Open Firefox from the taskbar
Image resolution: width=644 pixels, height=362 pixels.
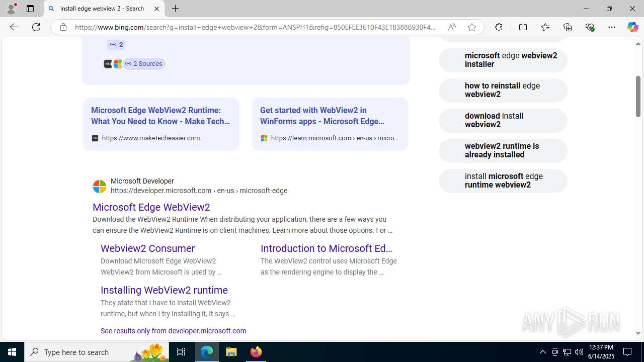click(x=256, y=352)
